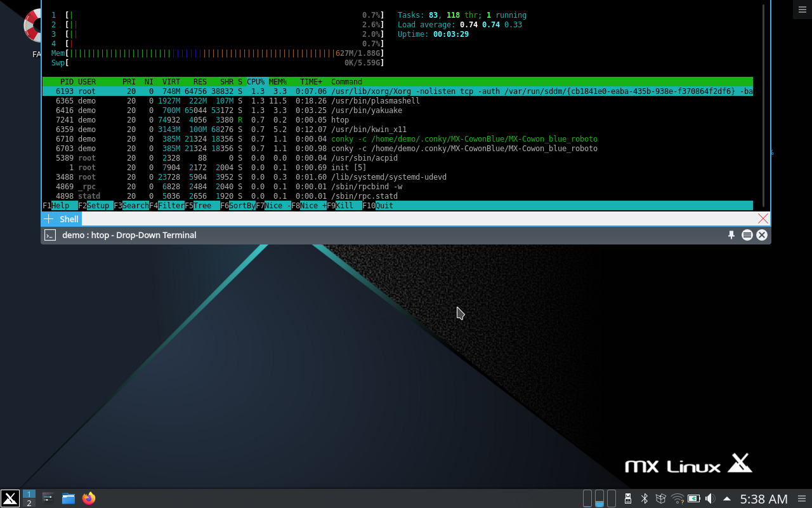Click the package updates tray icon
Viewport: 812px width, 508px height.
660,498
